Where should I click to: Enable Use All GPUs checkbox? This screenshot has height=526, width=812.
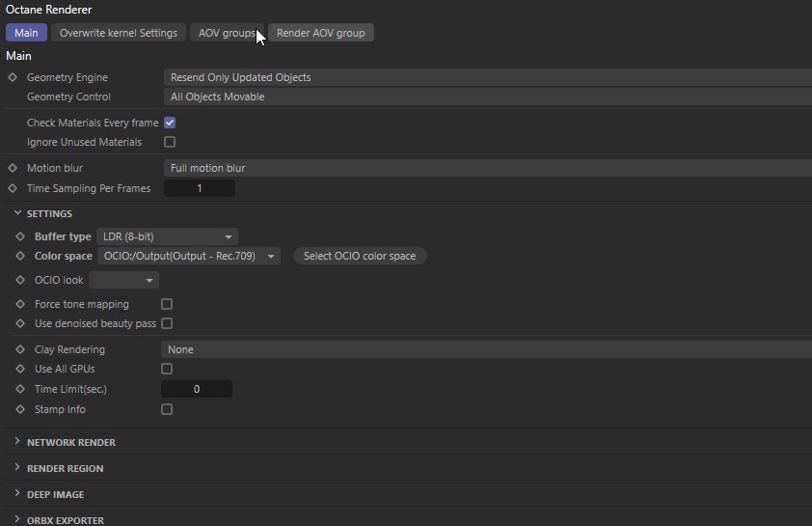pos(167,369)
